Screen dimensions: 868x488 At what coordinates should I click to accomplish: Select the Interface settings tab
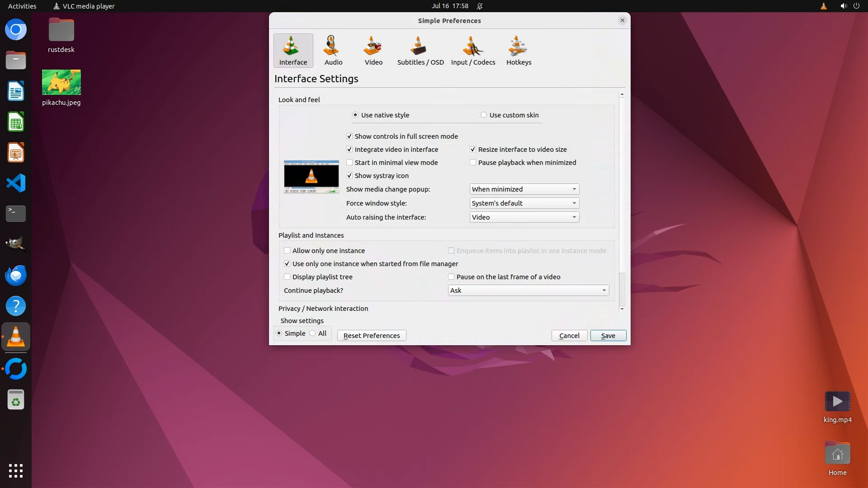click(x=293, y=51)
